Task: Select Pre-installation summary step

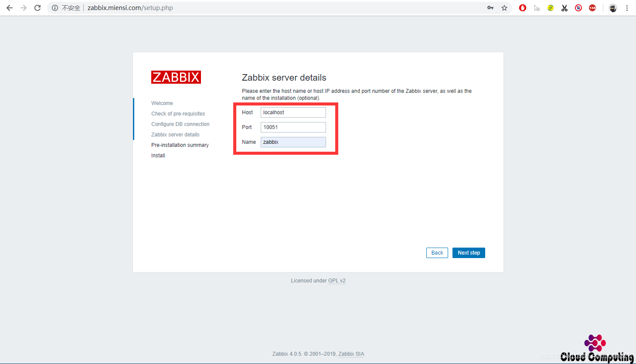Action: click(x=180, y=145)
